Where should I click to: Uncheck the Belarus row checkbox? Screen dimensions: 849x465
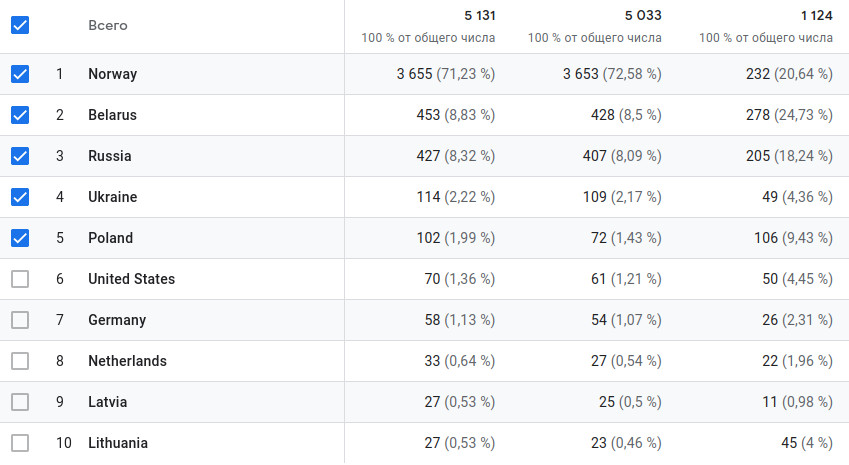[x=20, y=115]
